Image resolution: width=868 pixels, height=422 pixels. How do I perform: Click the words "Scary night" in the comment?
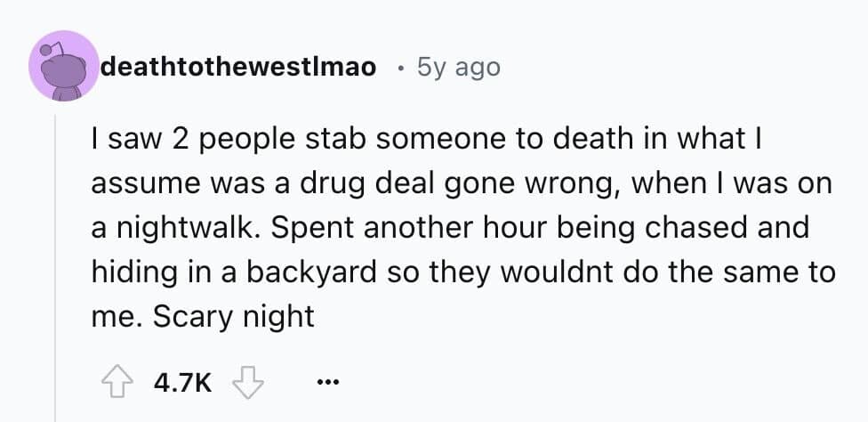pos(234,317)
